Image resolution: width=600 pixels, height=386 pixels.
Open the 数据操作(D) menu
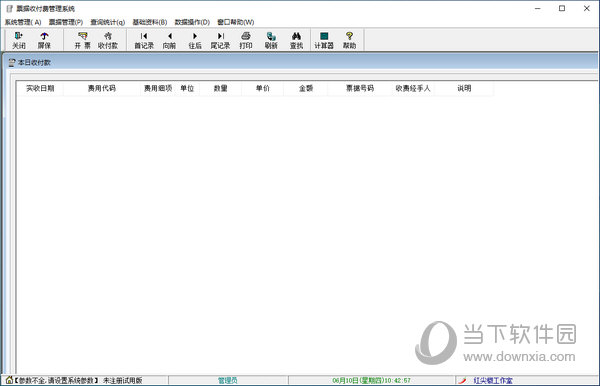[192, 22]
